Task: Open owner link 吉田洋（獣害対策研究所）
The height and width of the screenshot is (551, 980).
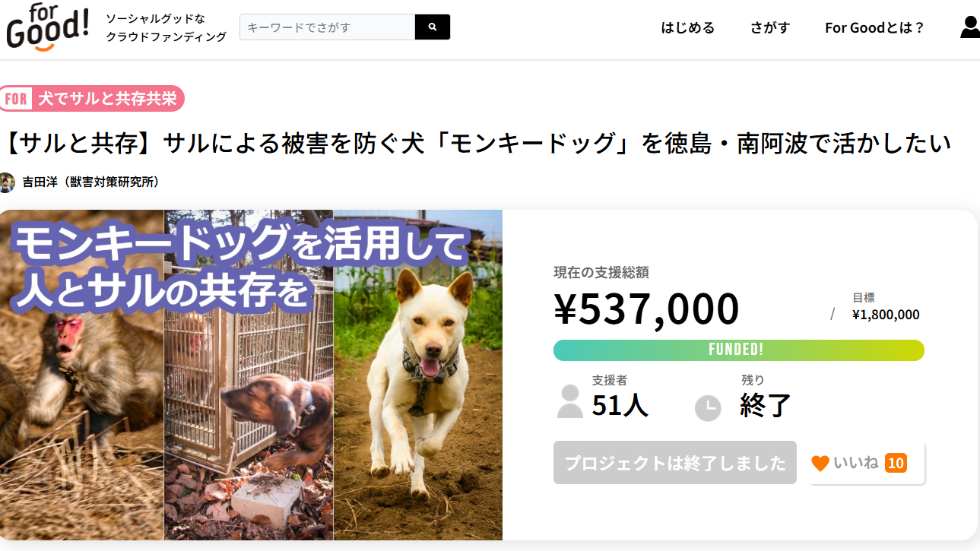Action: tap(90, 182)
